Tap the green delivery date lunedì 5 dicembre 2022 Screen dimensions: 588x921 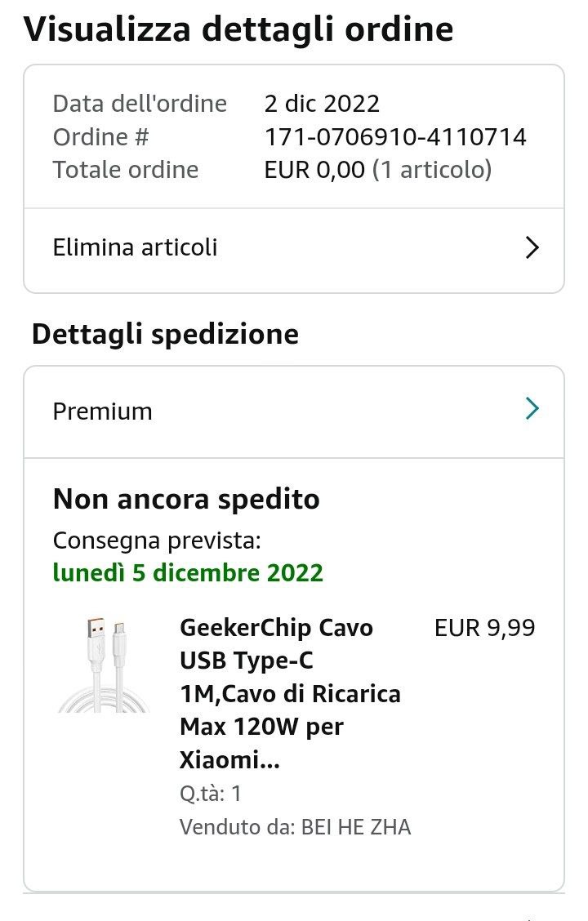point(188,573)
